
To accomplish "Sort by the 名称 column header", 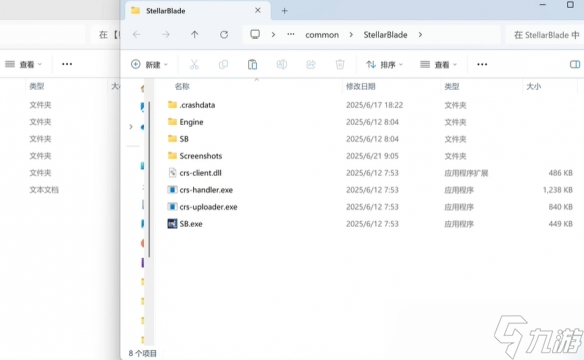I will pyautogui.click(x=182, y=86).
